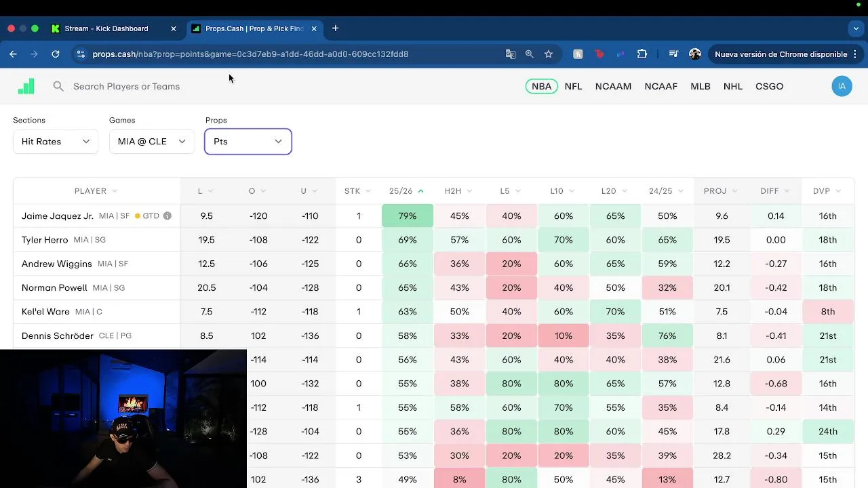The height and width of the screenshot is (488, 868).
Task: Select the NBA league tab
Action: [541, 86]
